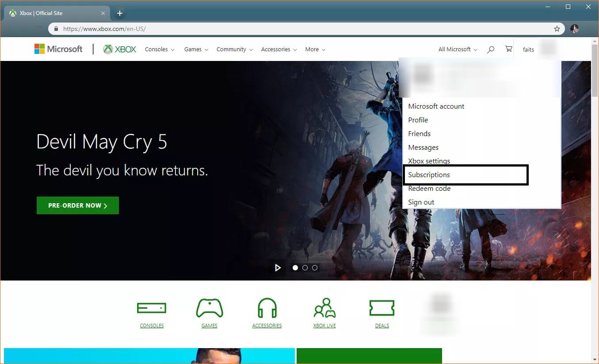The image size is (599, 364).
Task: Select third carousel slide dot
Action: (315, 268)
